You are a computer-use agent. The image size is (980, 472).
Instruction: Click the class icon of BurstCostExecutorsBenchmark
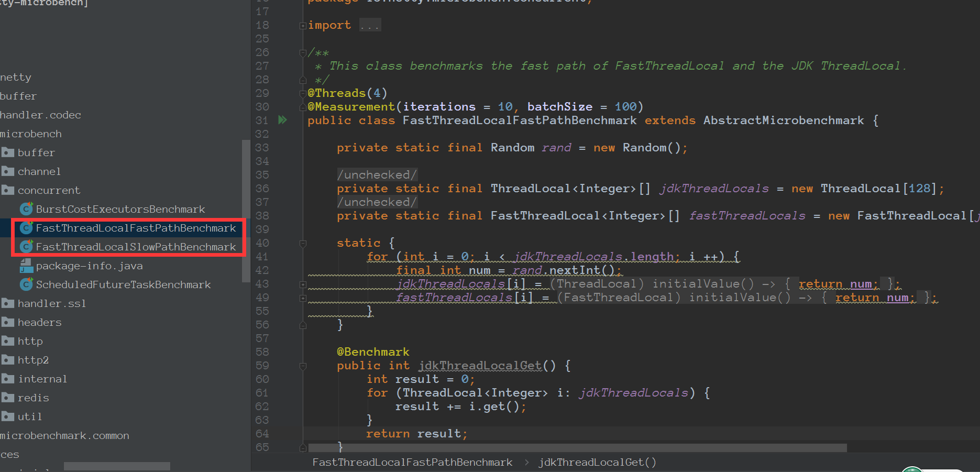coord(26,208)
